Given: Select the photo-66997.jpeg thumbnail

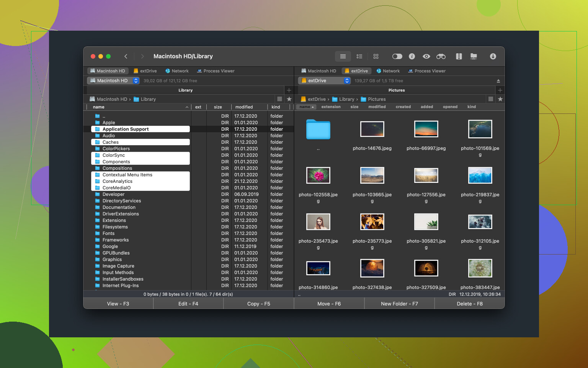Looking at the screenshot, I should pos(426,130).
